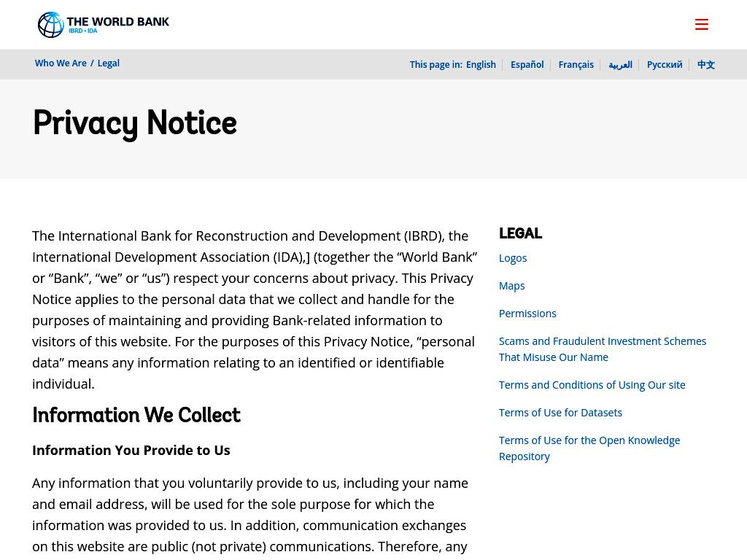Click the Privacy Notice page heading
This screenshot has width=747, height=560.
coord(135,124)
